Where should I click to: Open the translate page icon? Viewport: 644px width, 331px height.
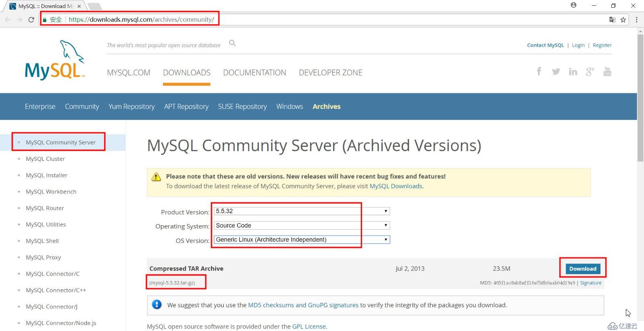pyautogui.click(x=612, y=20)
